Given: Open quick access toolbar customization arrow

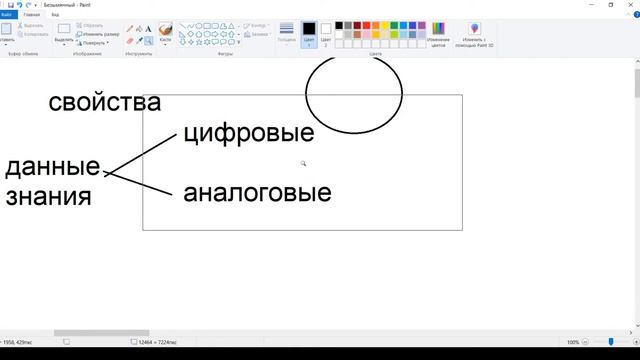Looking at the screenshot, I should click(36, 5).
